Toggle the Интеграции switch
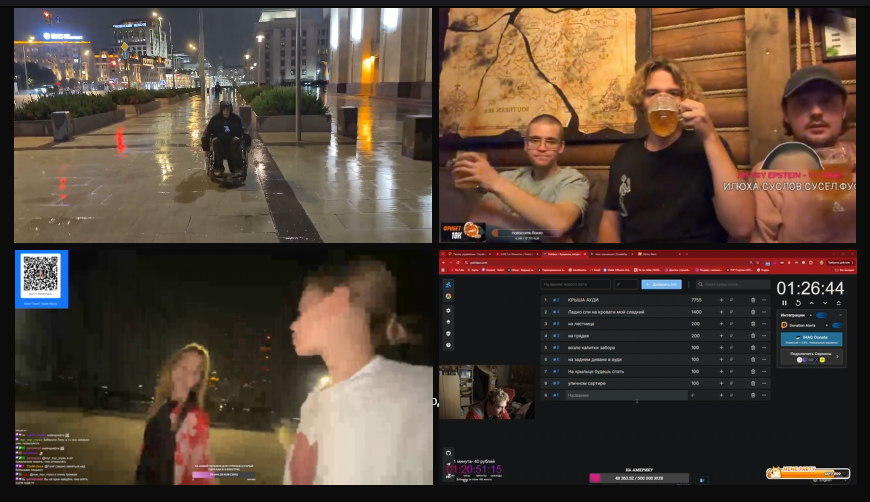This screenshot has height=502, width=870. click(x=821, y=315)
